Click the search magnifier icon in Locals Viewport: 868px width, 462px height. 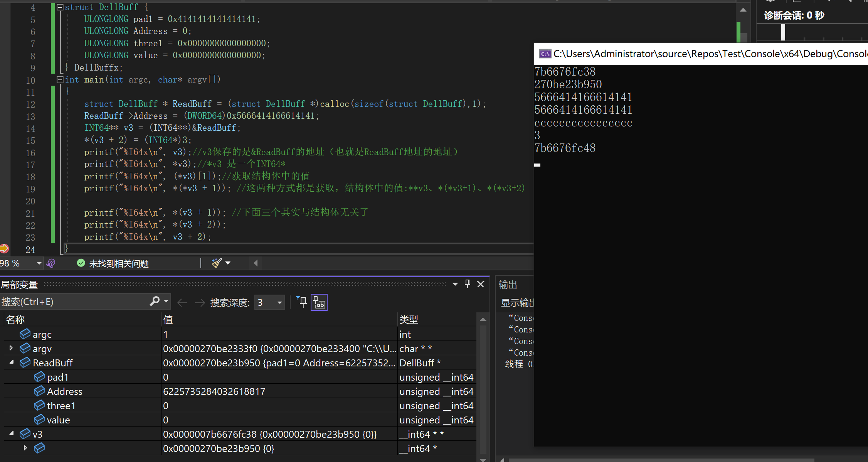click(x=155, y=301)
